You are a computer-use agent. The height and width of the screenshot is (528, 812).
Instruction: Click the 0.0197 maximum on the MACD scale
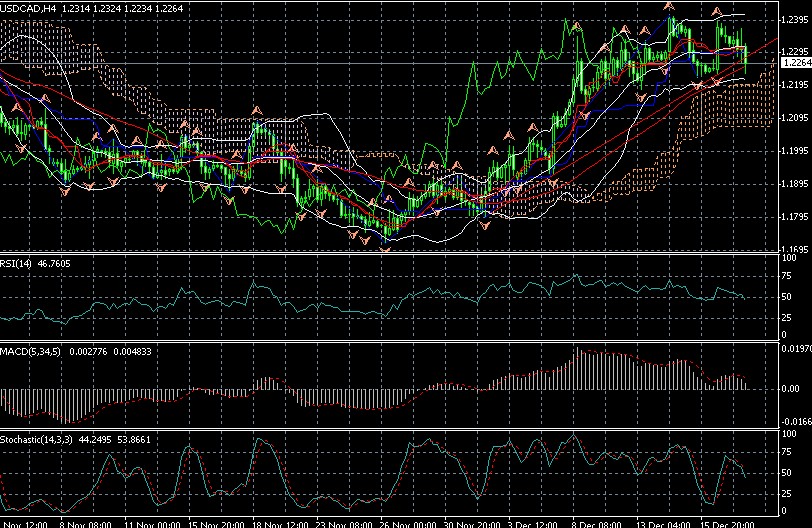pos(795,349)
